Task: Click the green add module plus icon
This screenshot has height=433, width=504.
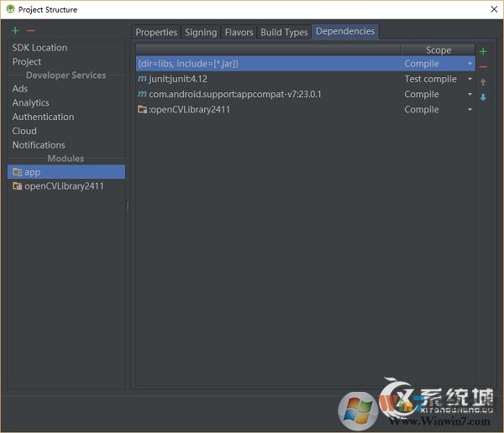Action: (x=15, y=31)
